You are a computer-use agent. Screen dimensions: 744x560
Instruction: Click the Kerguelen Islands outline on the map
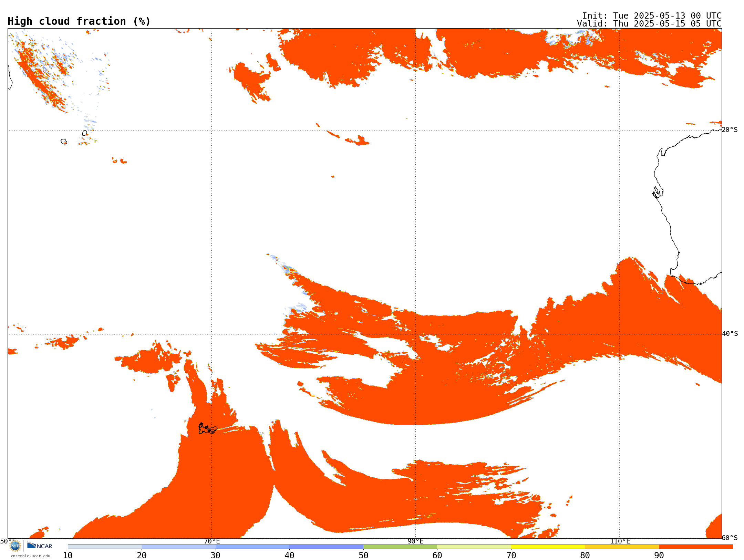207,428
